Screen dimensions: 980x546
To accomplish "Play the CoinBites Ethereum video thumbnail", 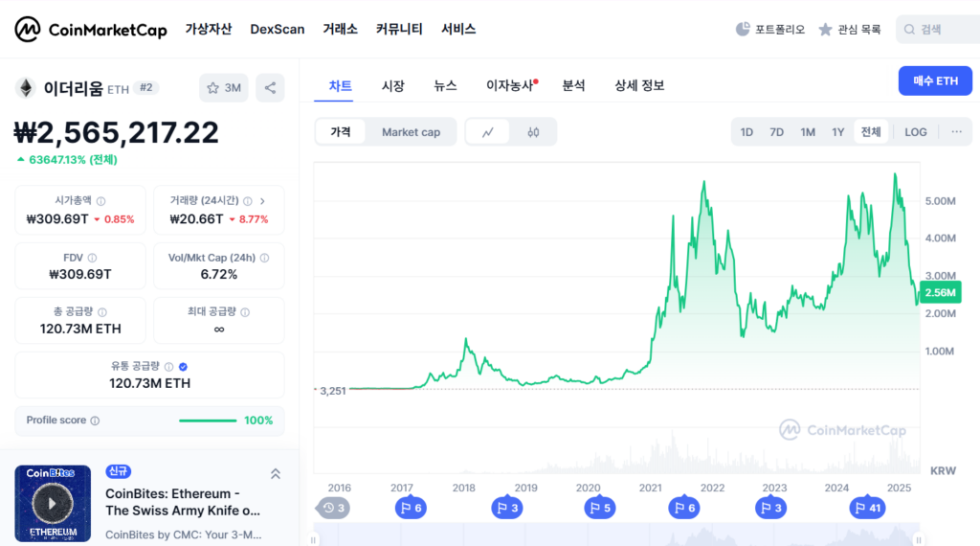I will tap(53, 504).
